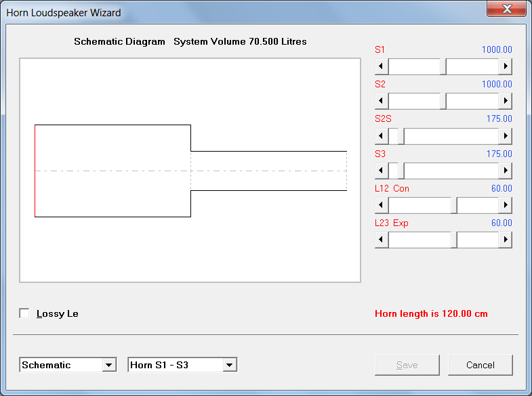
Task: Click the horn schematic diagram
Action: tap(190, 170)
